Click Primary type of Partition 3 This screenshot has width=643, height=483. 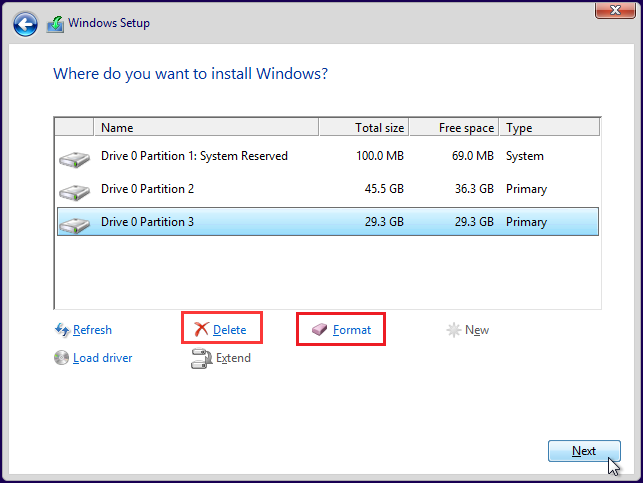(x=526, y=222)
